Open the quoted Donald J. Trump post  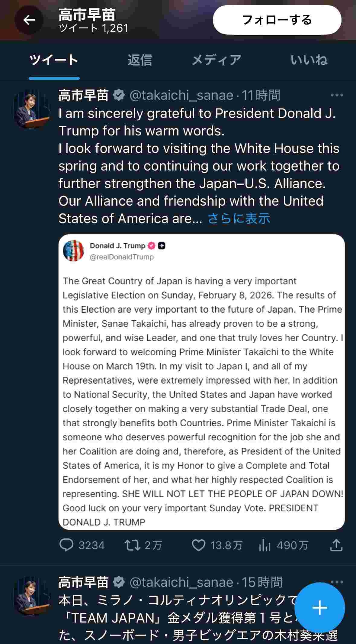pos(201,381)
